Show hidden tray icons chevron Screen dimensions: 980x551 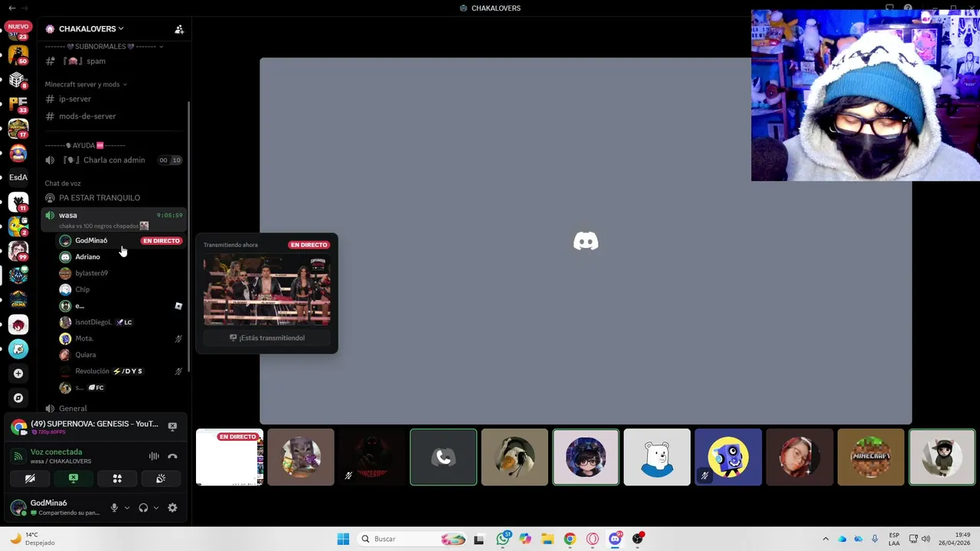pyautogui.click(x=825, y=539)
